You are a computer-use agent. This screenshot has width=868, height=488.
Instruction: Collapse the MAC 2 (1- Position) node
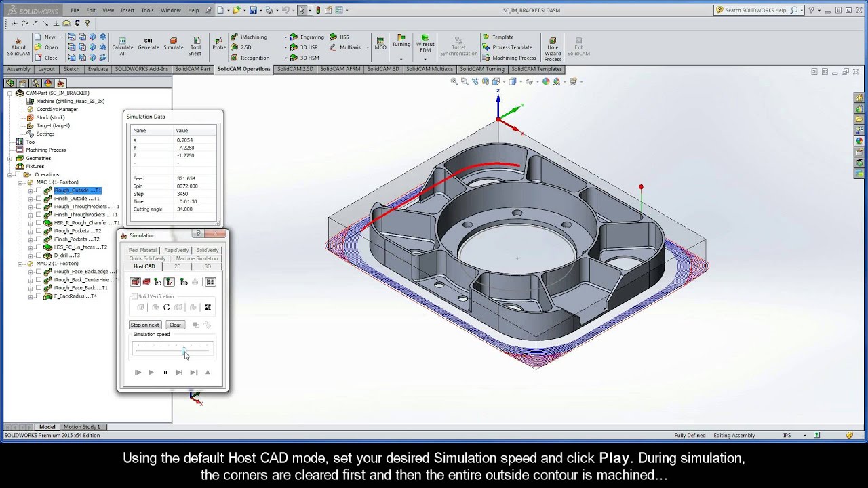coord(20,264)
